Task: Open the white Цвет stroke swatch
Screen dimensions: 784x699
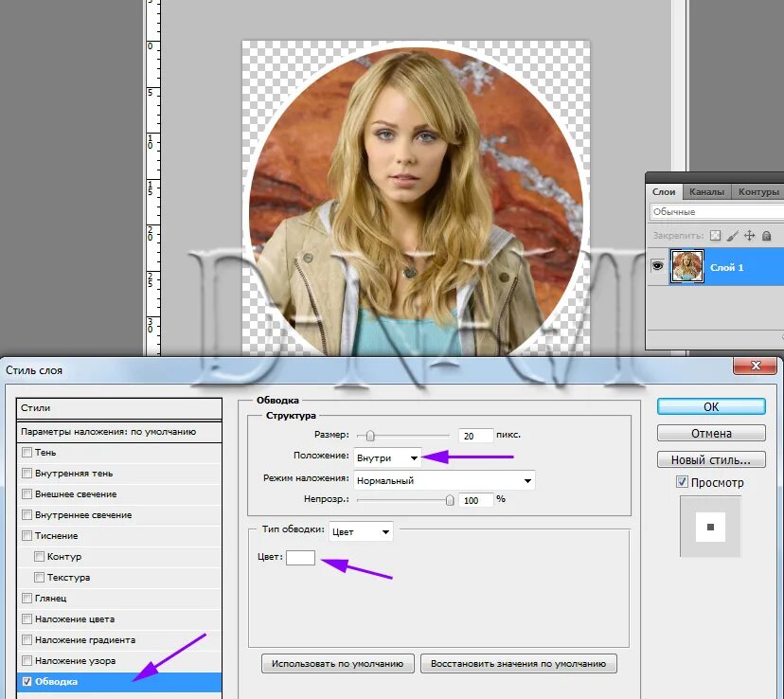Action: [x=300, y=557]
